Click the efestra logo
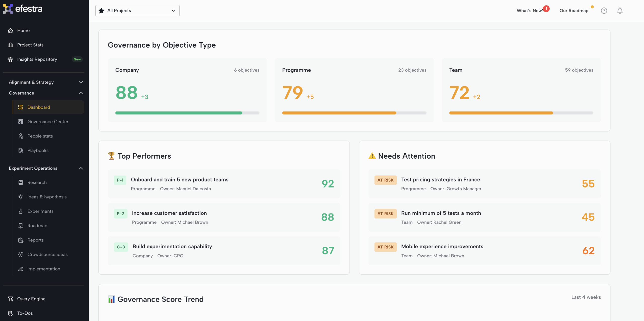 pyautogui.click(x=23, y=9)
